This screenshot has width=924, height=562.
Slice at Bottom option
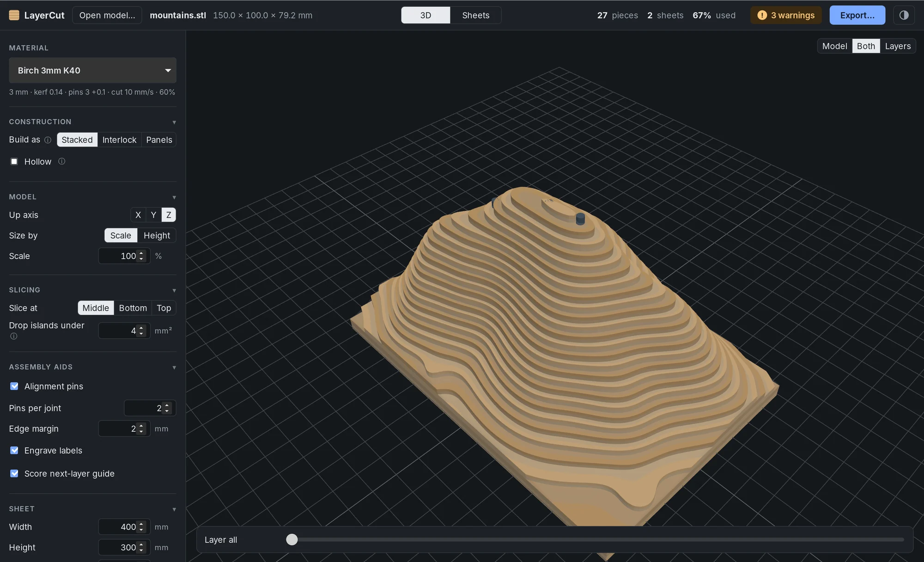click(x=133, y=308)
